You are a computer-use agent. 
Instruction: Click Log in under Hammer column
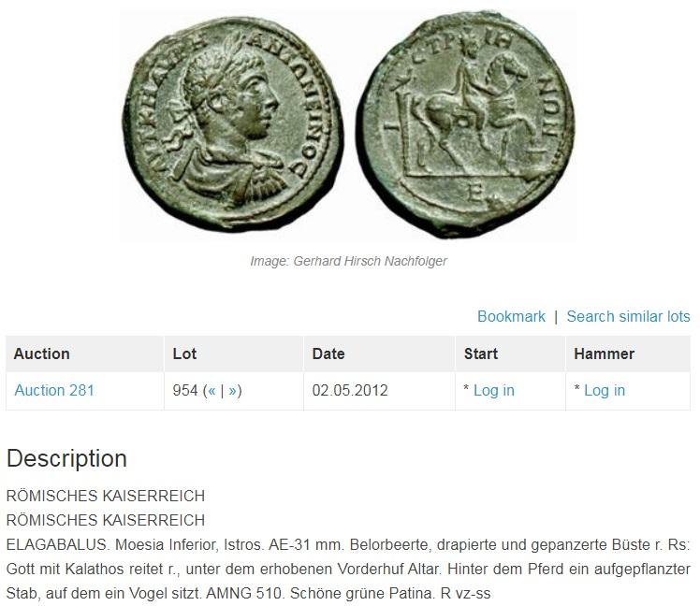tap(605, 391)
